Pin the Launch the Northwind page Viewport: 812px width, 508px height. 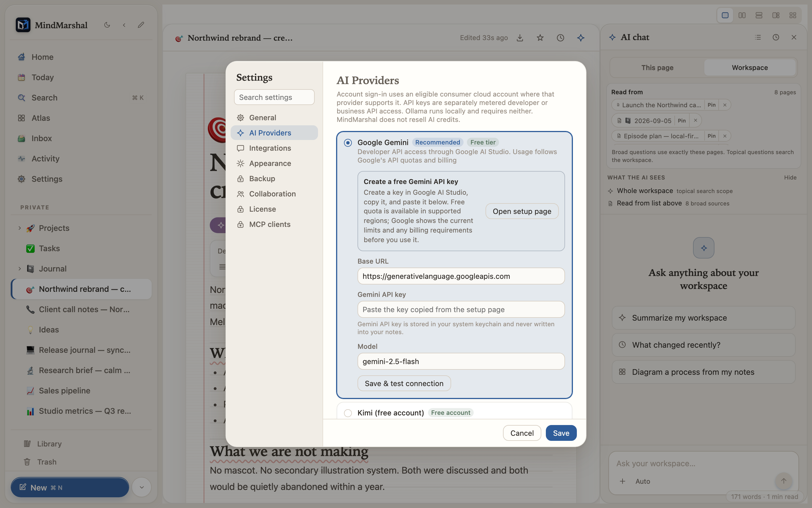click(x=711, y=105)
